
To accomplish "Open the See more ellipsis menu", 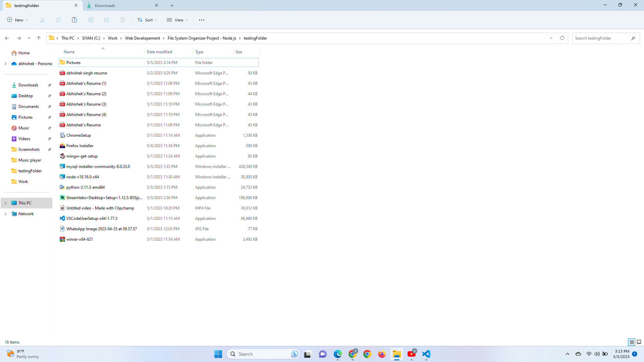I will pos(202,20).
